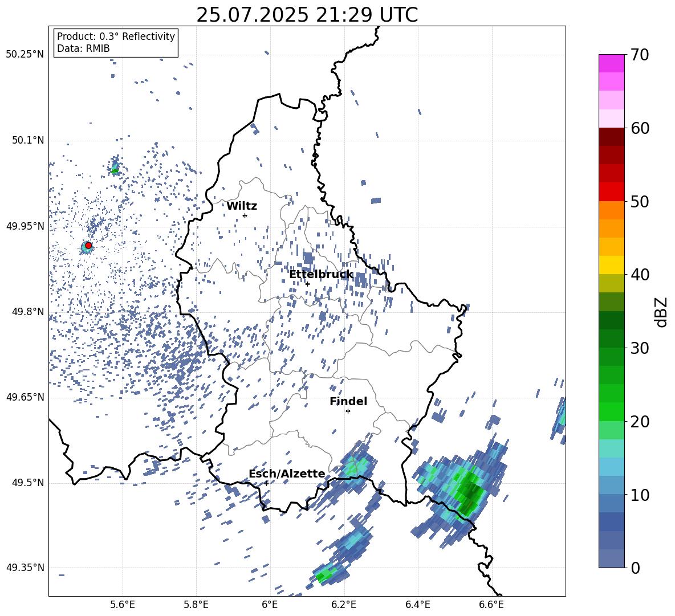Click the small green echo near 50.05°N west

pos(115,170)
